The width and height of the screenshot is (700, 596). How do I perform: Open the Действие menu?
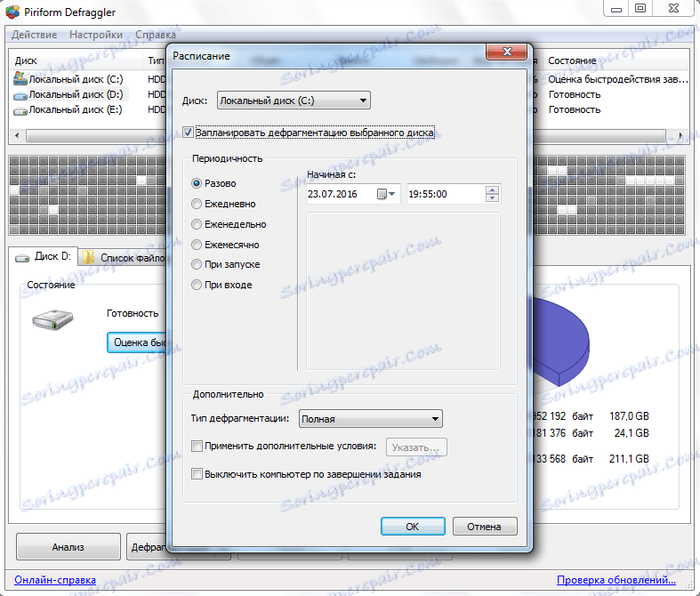(35, 35)
